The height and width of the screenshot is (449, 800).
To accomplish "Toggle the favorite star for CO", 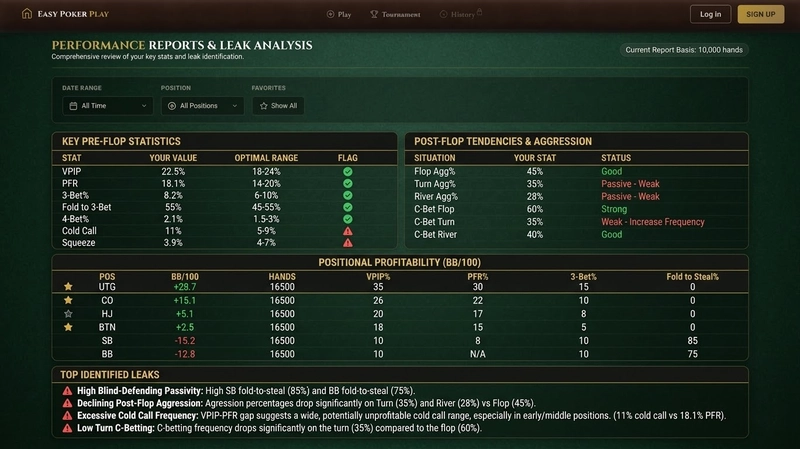I will coord(68,300).
